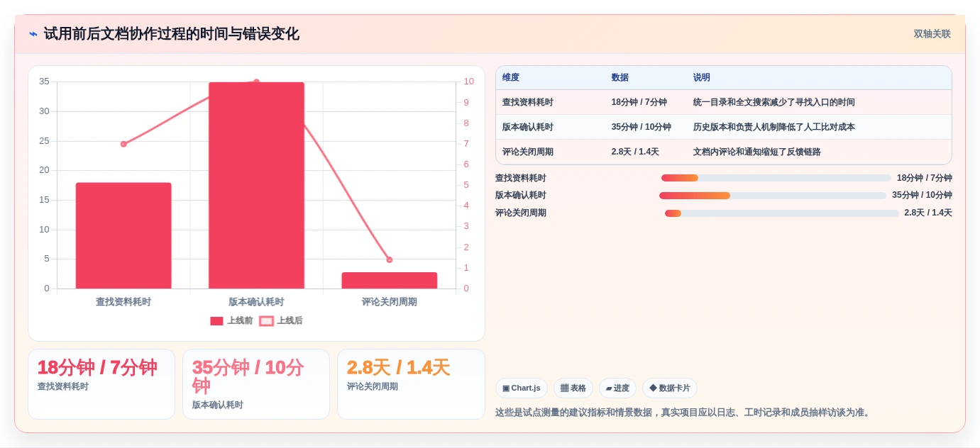Click the lightning icon beside the title
980x448 pixels.
coord(33,34)
